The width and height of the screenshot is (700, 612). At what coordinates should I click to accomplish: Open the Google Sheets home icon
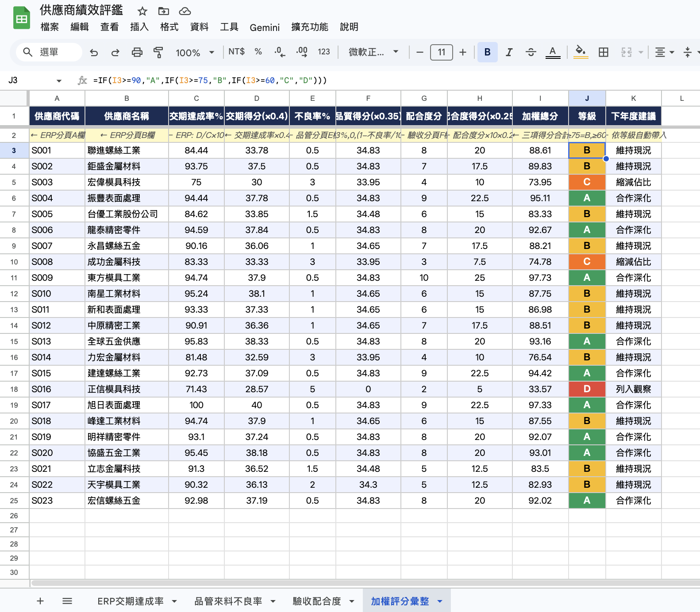(x=21, y=19)
